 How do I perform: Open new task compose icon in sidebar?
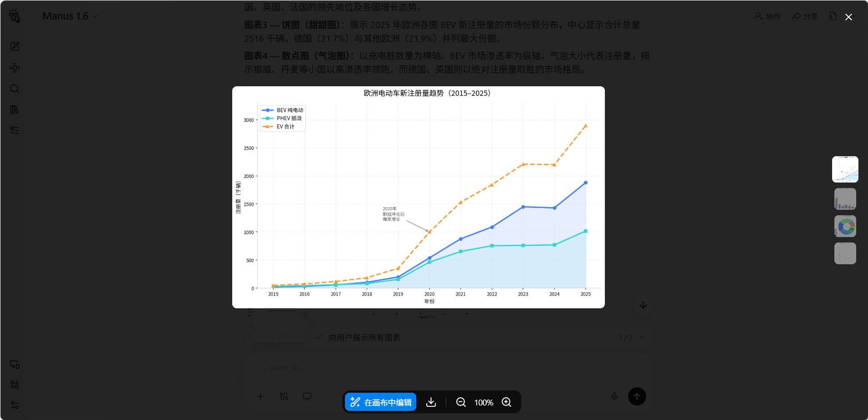(15, 46)
